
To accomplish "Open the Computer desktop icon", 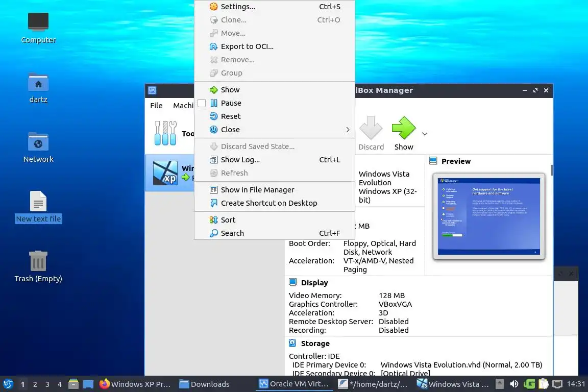I will tap(38, 28).
